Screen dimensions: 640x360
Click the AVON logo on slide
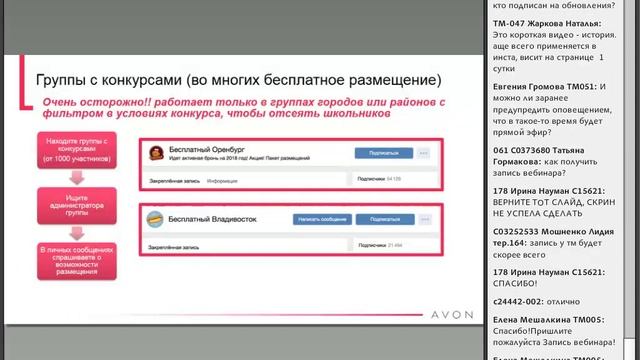(x=452, y=315)
